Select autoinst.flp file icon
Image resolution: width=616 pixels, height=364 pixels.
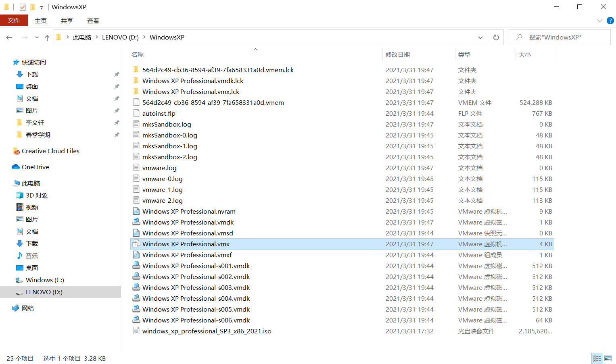pos(136,113)
